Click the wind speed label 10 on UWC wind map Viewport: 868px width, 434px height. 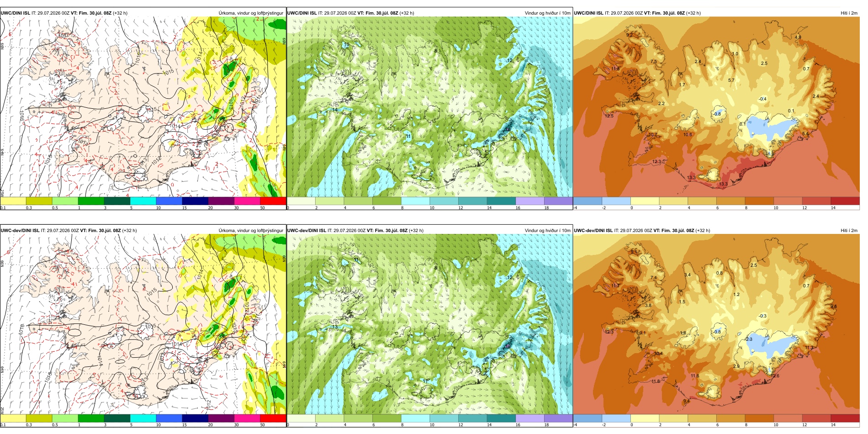[347, 45]
